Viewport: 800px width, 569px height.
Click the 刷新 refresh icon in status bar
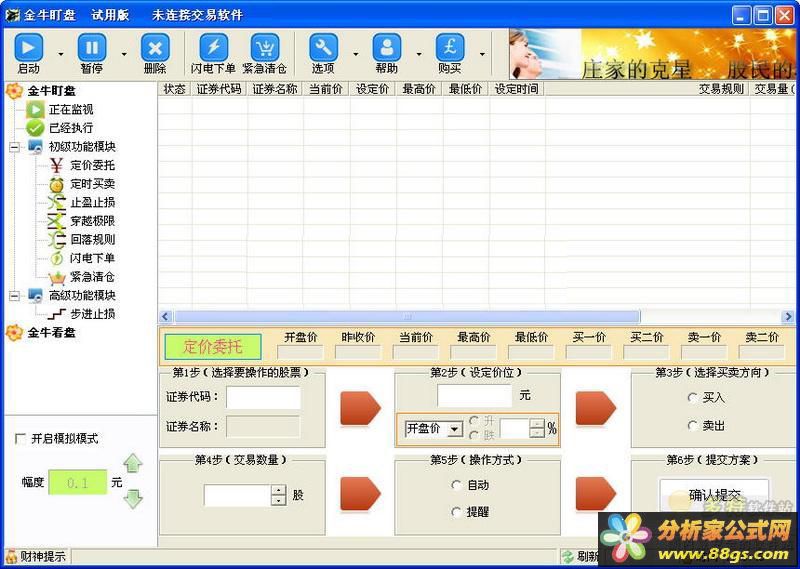[567, 557]
